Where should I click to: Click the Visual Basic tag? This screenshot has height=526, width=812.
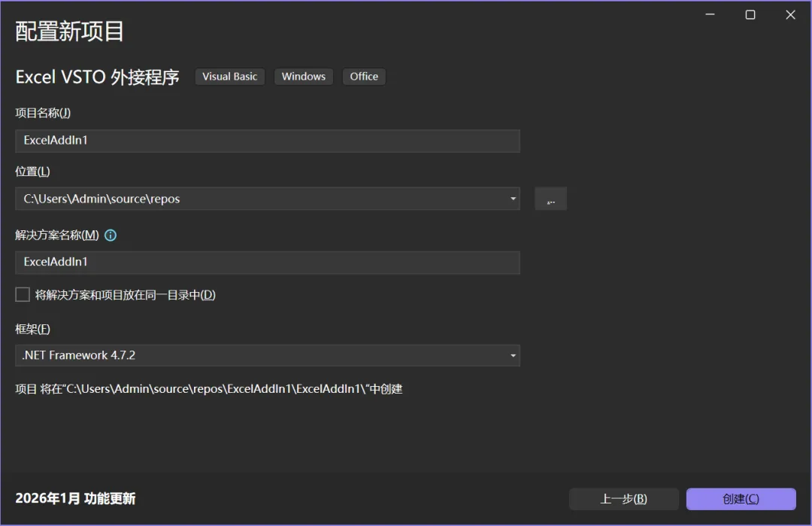[x=229, y=77]
